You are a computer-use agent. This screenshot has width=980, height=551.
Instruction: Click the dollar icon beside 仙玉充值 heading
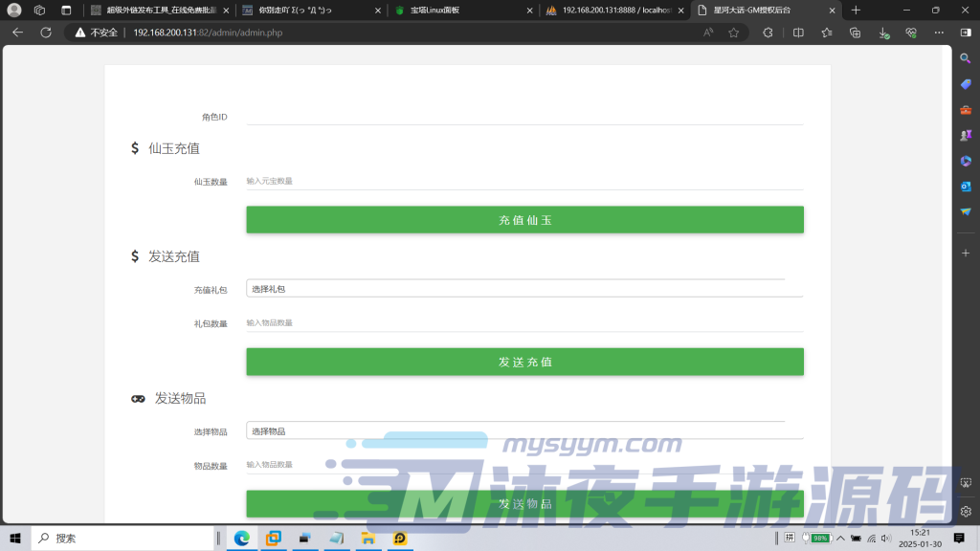pyautogui.click(x=133, y=148)
